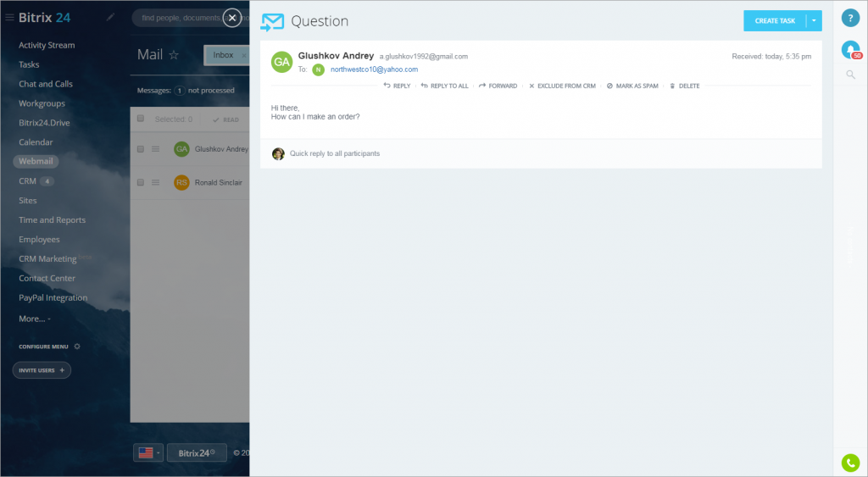868x477 pixels.
Task: Remove the Inbox filter tag
Action: [243, 55]
